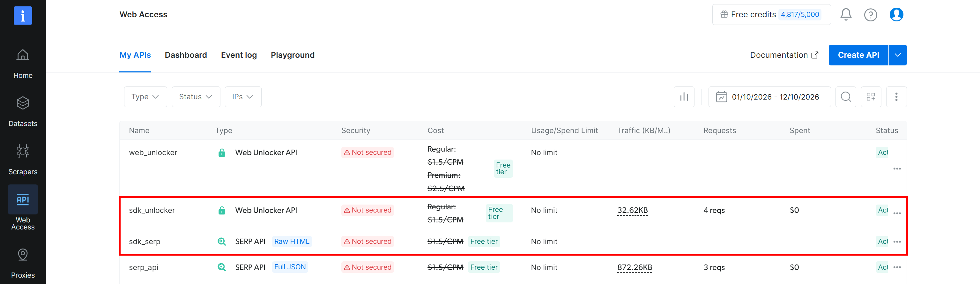980x284 pixels.
Task: Open the sdk_serp API name
Action: (x=145, y=241)
